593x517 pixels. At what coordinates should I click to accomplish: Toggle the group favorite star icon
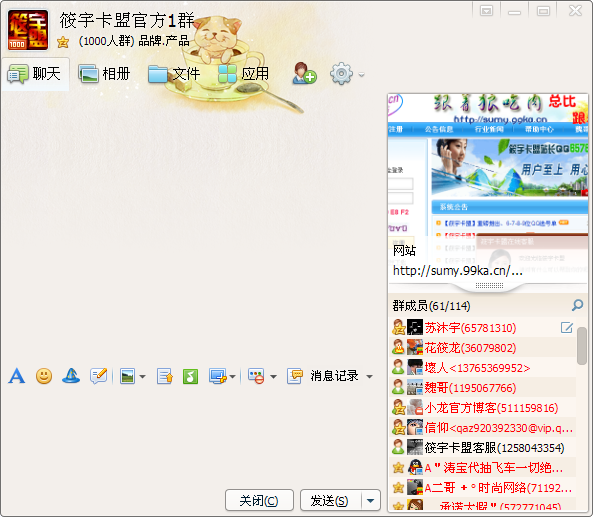click(63, 42)
